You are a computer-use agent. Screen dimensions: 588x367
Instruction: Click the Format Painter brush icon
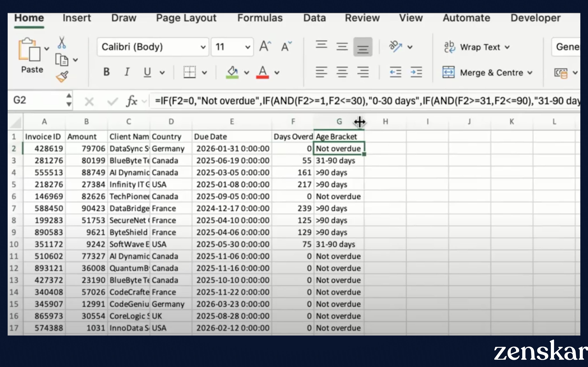click(x=62, y=77)
